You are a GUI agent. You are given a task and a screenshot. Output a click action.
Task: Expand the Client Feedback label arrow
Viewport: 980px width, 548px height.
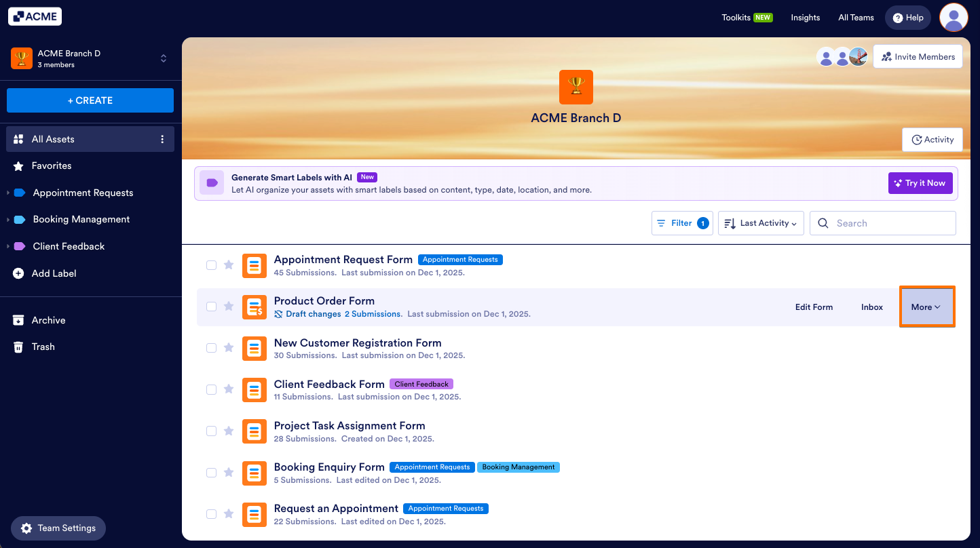pyautogui.click(x=8, y=246)
